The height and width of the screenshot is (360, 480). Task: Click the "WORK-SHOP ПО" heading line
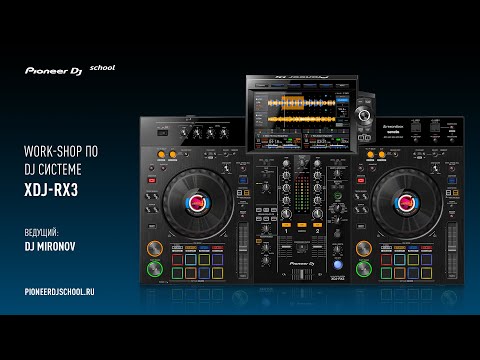coord(61,152)
